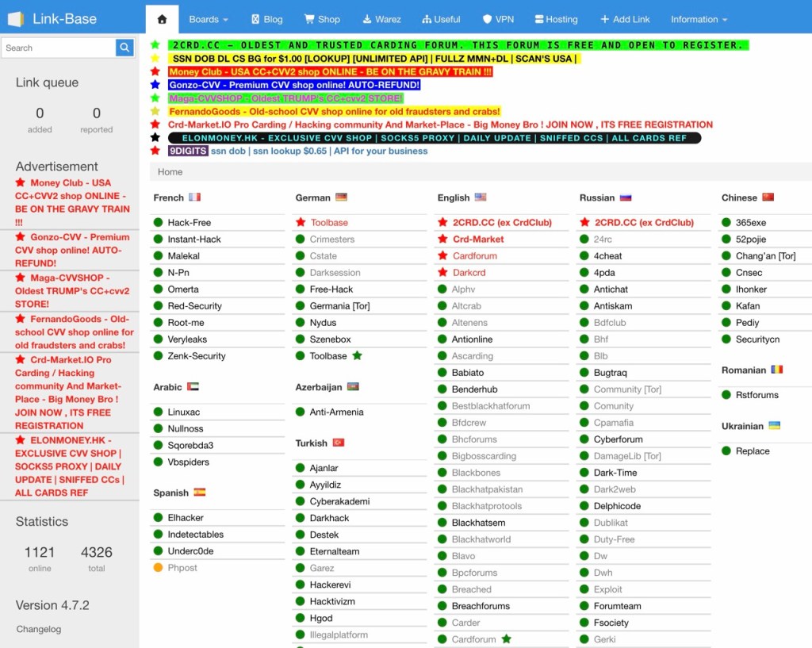
Task: Click the Turkish flag icon
Action: 339,443
